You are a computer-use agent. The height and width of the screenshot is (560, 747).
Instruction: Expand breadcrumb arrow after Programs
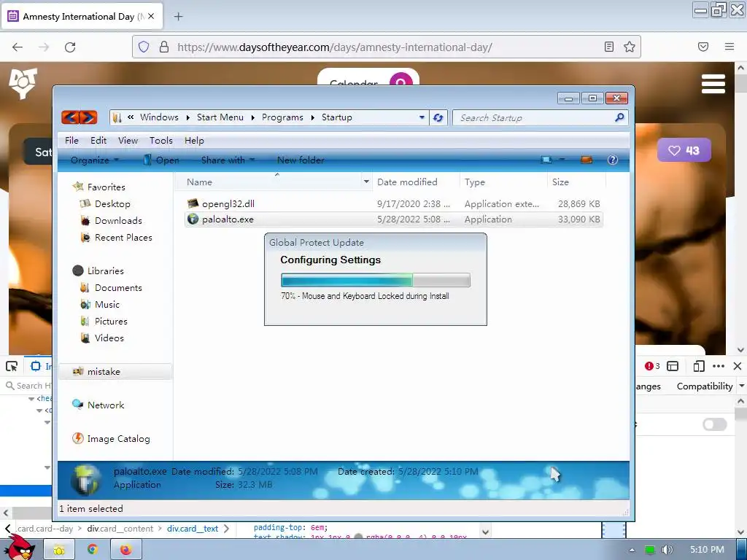[x=312, y=117]
